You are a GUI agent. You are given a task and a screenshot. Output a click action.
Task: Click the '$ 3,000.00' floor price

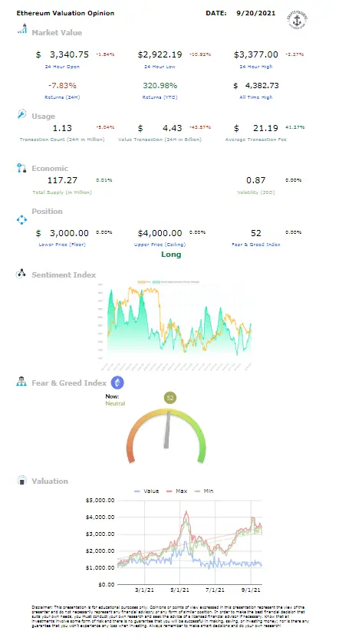[x=62, y=233]
